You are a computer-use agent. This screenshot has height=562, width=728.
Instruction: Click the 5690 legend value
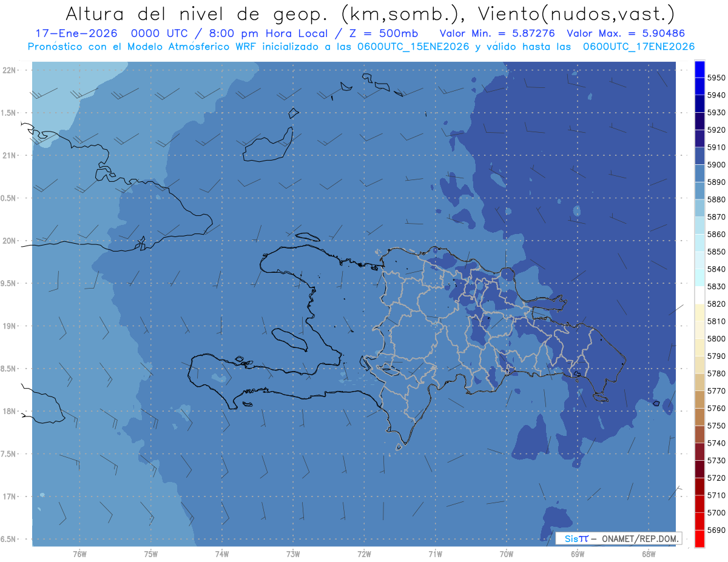pyautogui.click(x=716, y=530)
